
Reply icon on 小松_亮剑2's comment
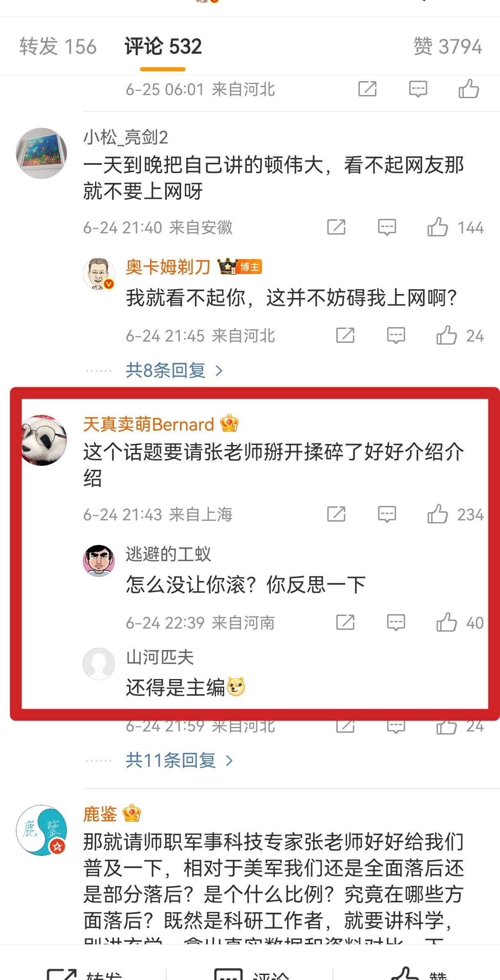[x=387, y=227]
